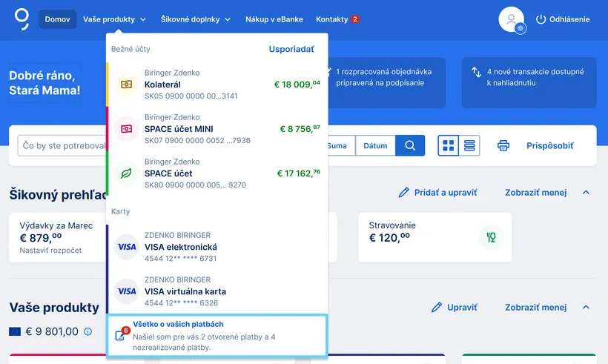The image size is (608, 364).
Task: Click the Nastaviť rozpočet link
Action: click(x=50, y=251)
